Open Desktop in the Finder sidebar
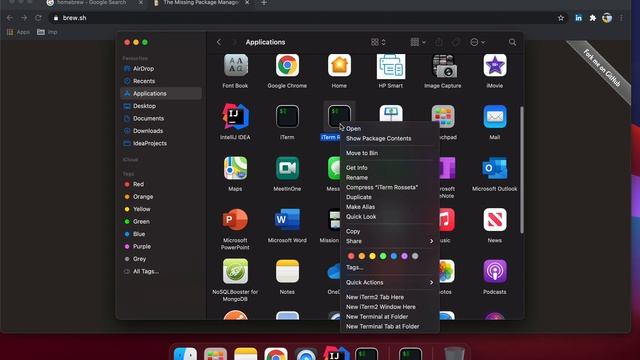 coord(161,106)
